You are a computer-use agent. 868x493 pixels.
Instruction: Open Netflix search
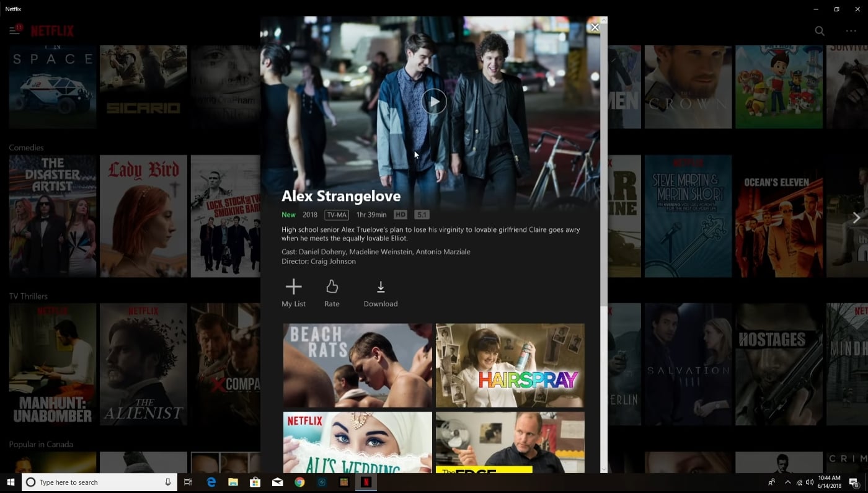pos(819,30)
